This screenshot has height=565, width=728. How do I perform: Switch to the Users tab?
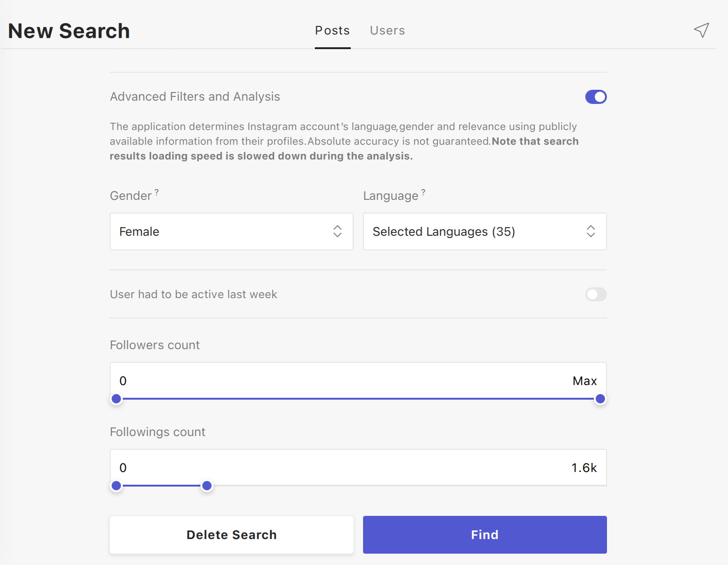pos(387,31)
